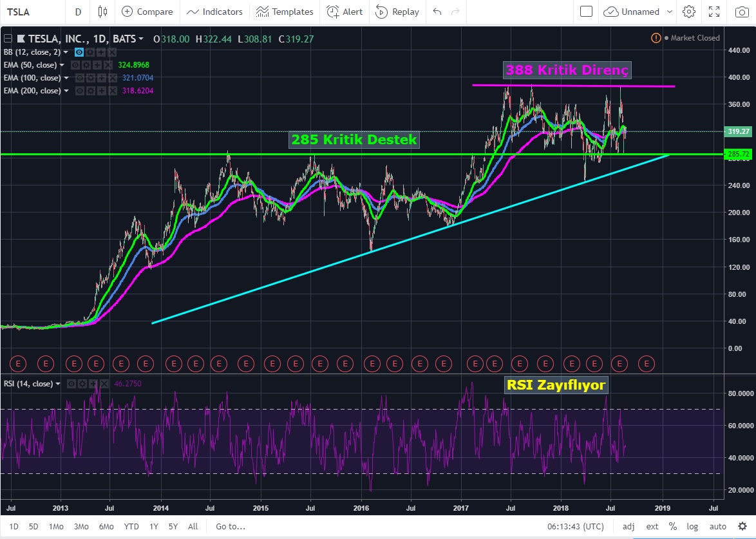Open RSI (14, close) dropdown arrow
The image size is (756, 539).
(x=58, y=384)
